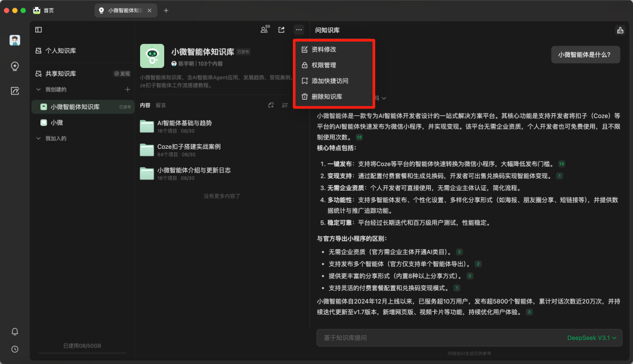Open the AI智能体基础与趋势 folder
The height and width of the screenshot is (364, 633).
pyautogui.click(x=184, y=123)
